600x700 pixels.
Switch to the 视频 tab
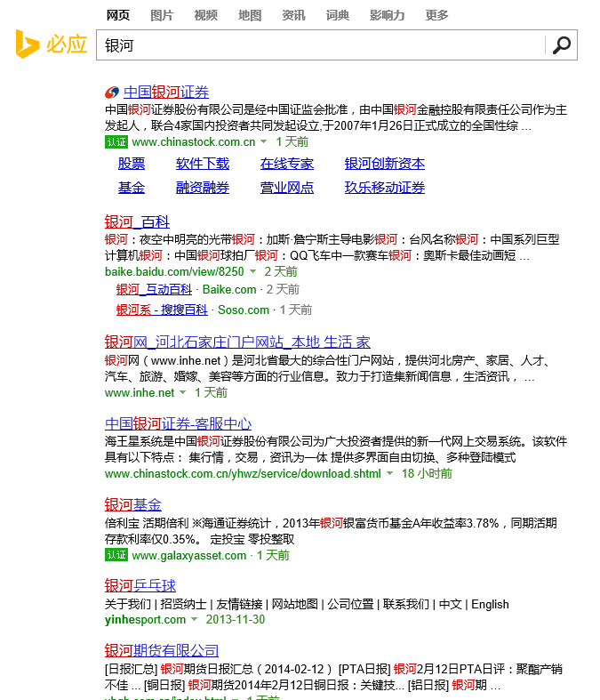click(x=205, y=16)
